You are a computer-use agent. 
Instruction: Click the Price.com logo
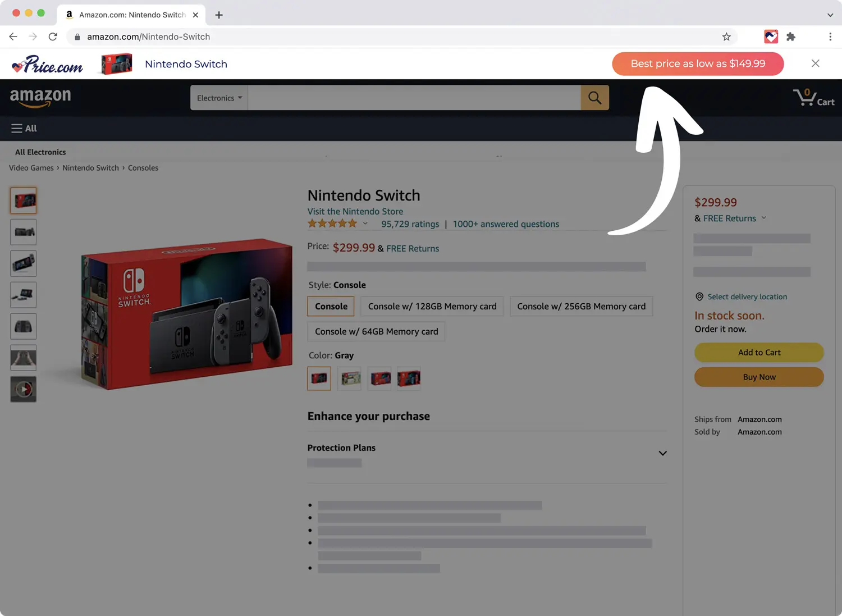point(48,65)
